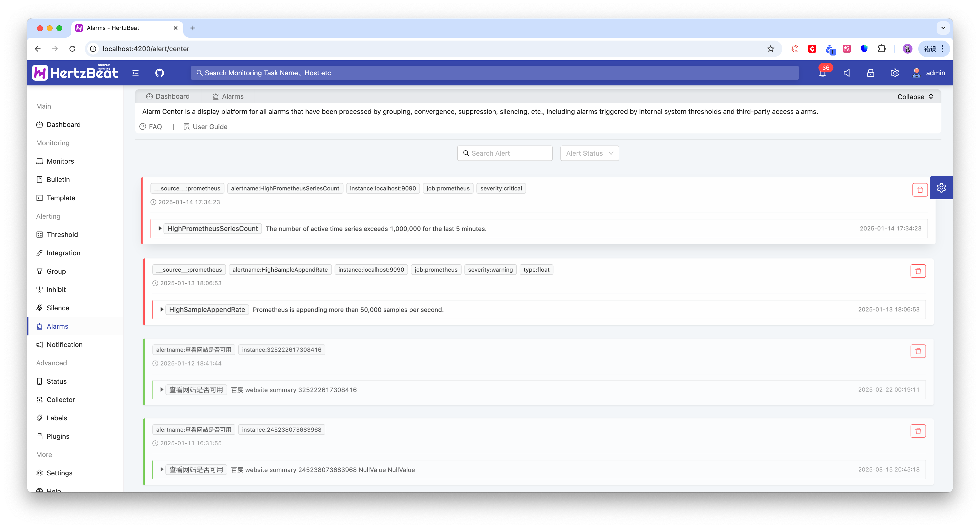This screenshot has width=980, height=528.
Task: Go to Silence in sidebar
Action: tap(58, 308)
